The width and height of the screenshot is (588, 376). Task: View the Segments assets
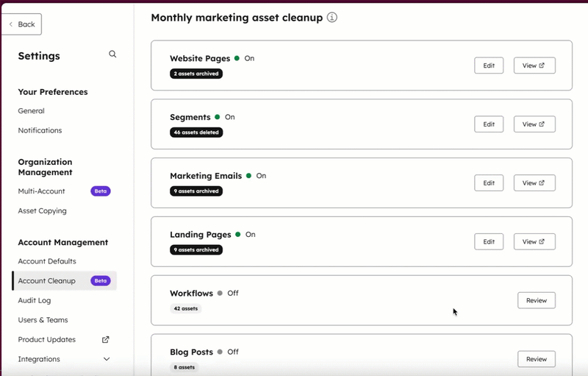[534, 124]
